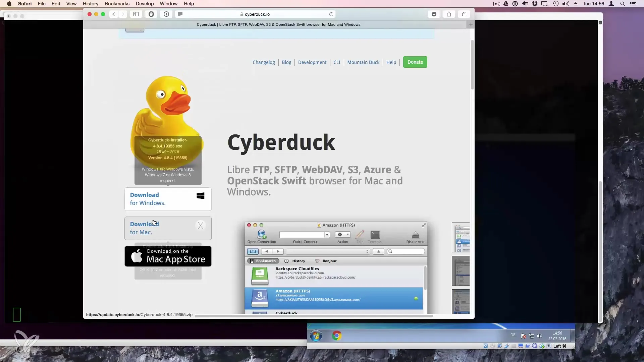644x362 pixels.
Task: Click Download for Windows button
Action: [x=168, y=199]
